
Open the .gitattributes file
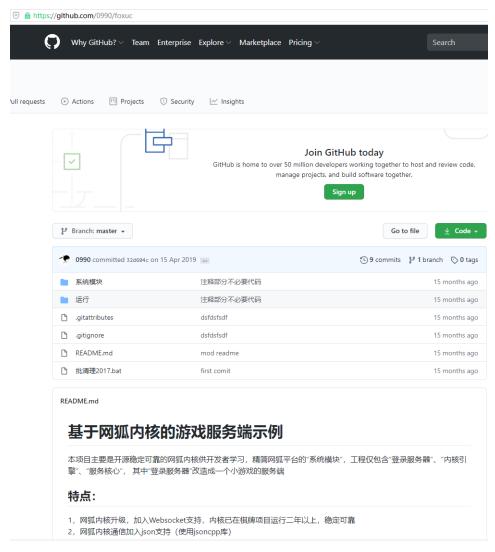tap(94, 318)
